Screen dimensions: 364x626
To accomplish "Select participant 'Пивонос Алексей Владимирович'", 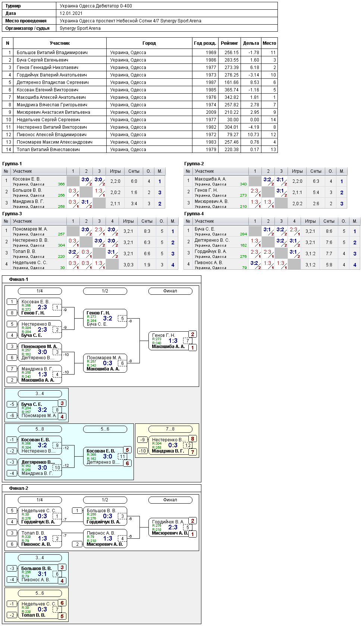I will [x=51, y=135].
